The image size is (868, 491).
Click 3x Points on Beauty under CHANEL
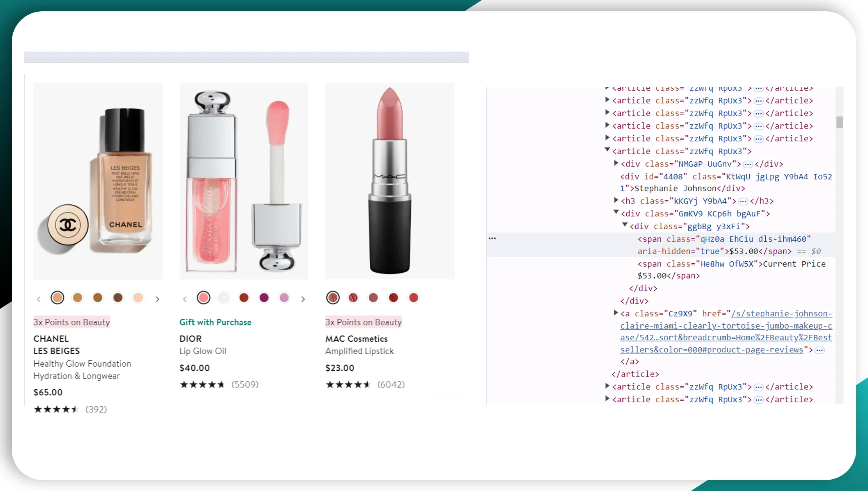click(72, 322)
